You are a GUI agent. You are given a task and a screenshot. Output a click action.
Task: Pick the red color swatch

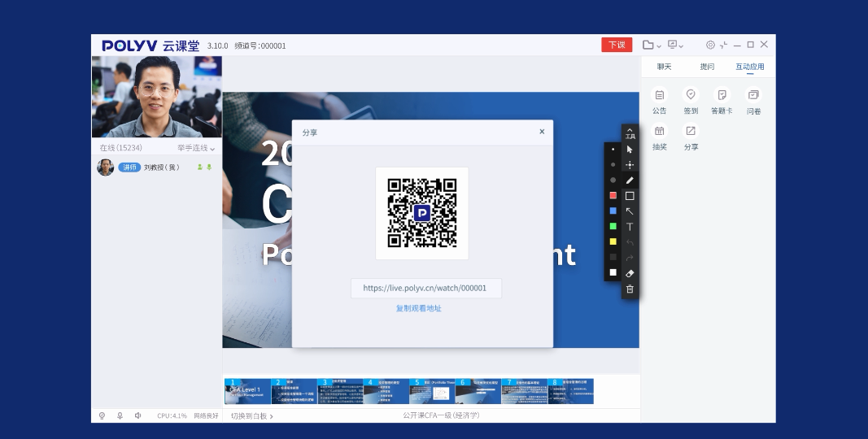[x=613, y=195]
